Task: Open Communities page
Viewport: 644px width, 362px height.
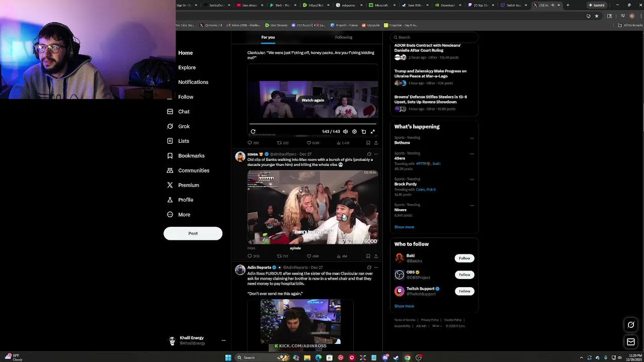Action: click(194, 170)
